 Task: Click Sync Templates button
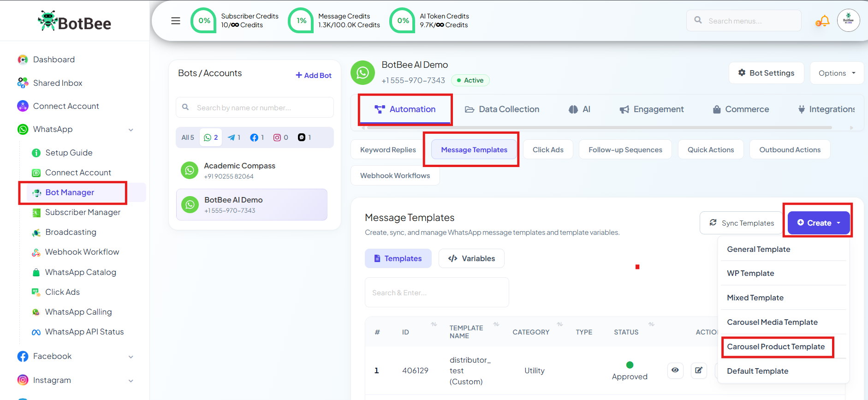(x=741, y=223)
